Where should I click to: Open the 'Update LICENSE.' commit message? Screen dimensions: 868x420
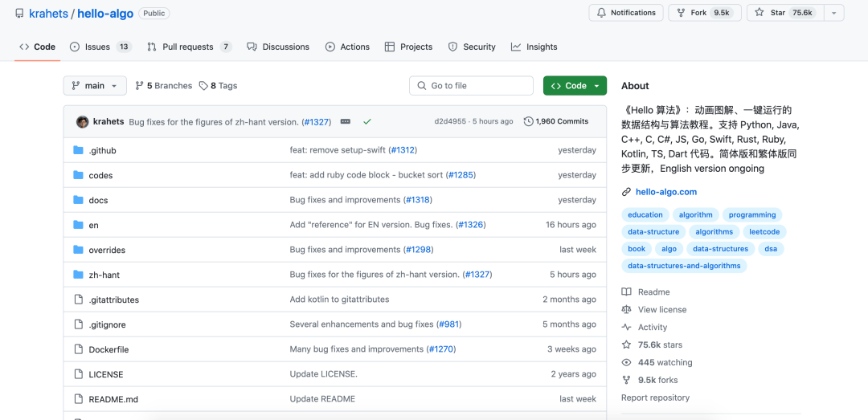click(323, 374)
